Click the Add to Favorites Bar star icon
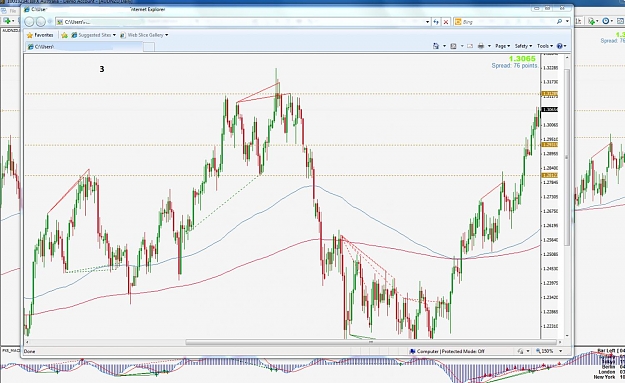 tap(65, 35)
